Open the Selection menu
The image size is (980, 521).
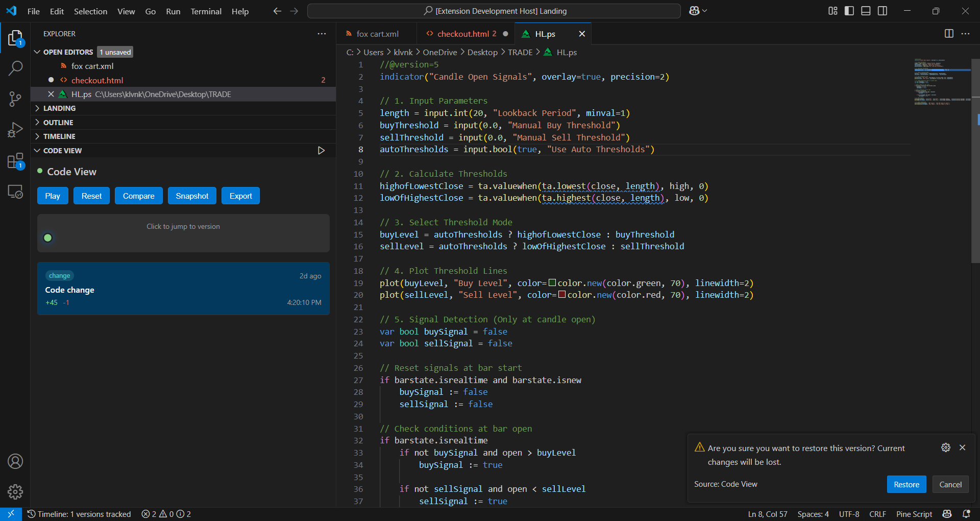click(x=90, y=11)
